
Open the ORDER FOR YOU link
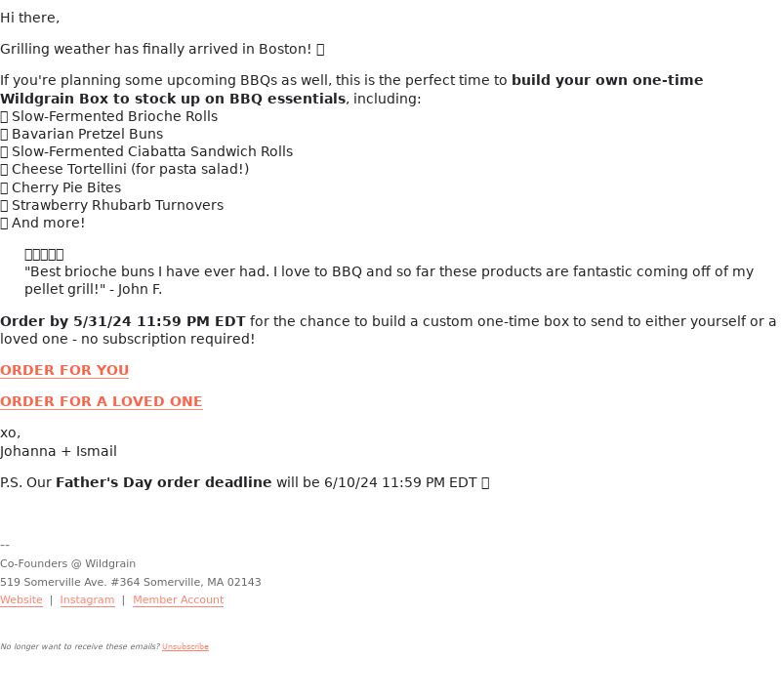[x=64, y=370]
